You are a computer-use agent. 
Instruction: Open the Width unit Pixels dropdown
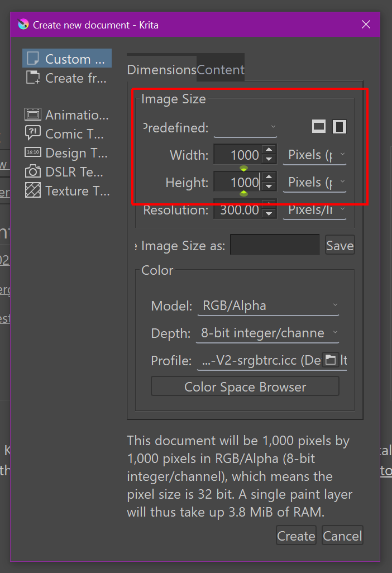pyautogui.click(x=314, y=155)
